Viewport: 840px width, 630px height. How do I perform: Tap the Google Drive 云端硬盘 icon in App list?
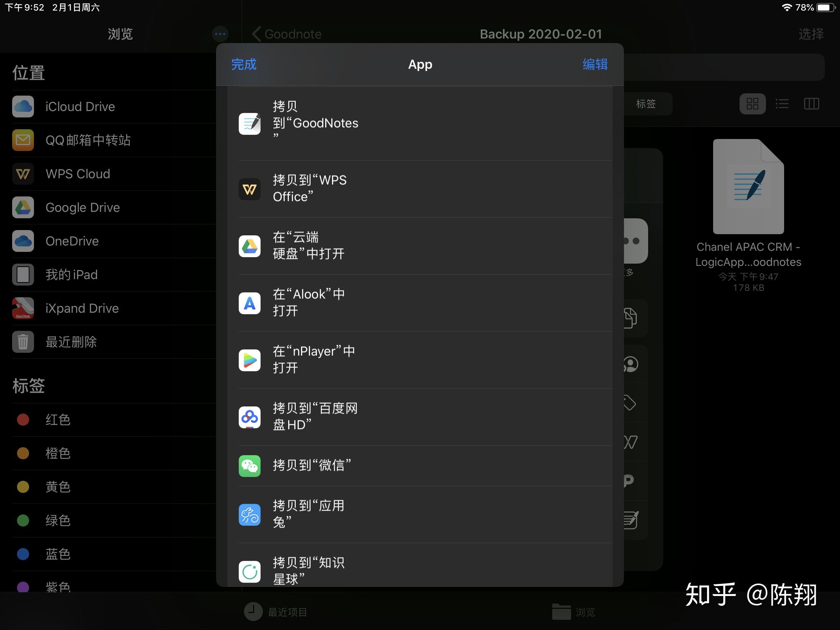[x=250, y=246]
